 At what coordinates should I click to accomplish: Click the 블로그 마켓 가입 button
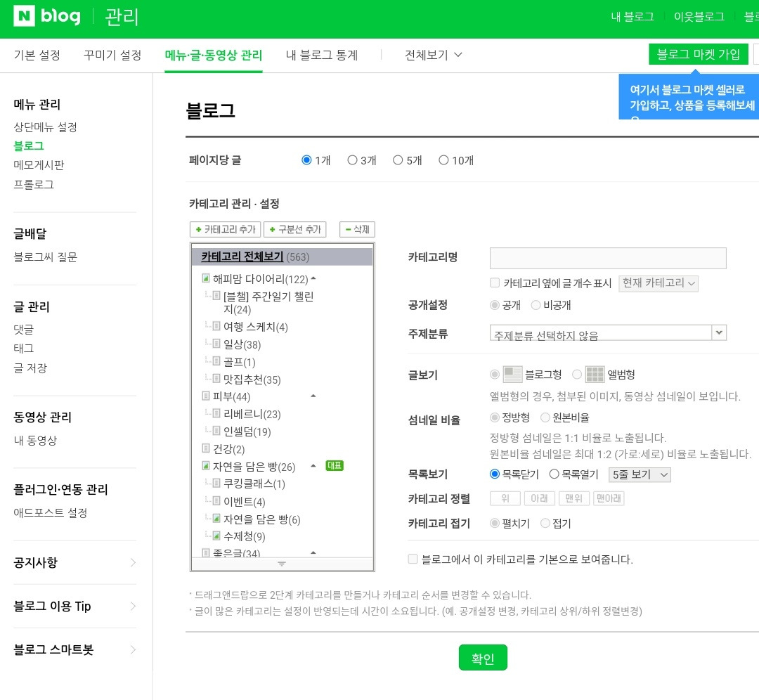tap(698, 53)
